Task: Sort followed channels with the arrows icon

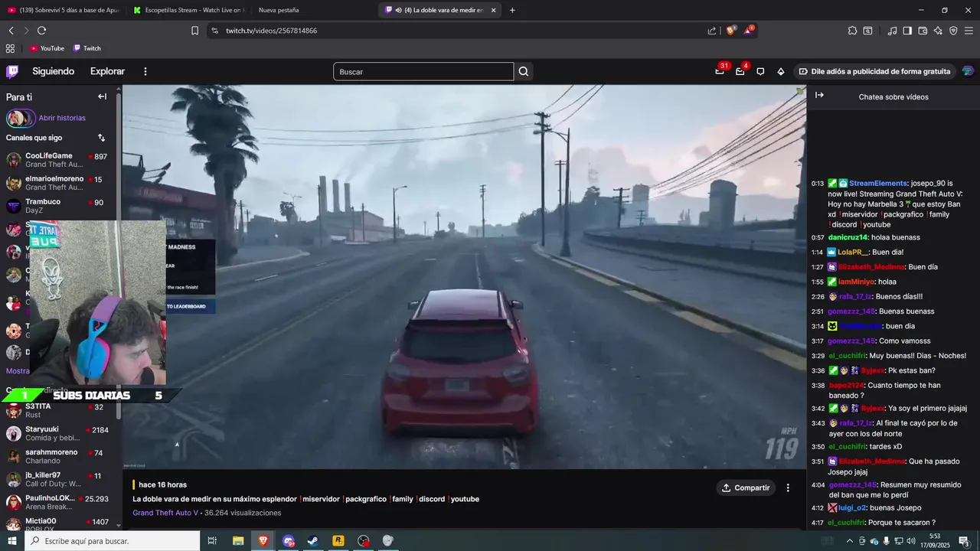Action: click(x=101, y=138)
